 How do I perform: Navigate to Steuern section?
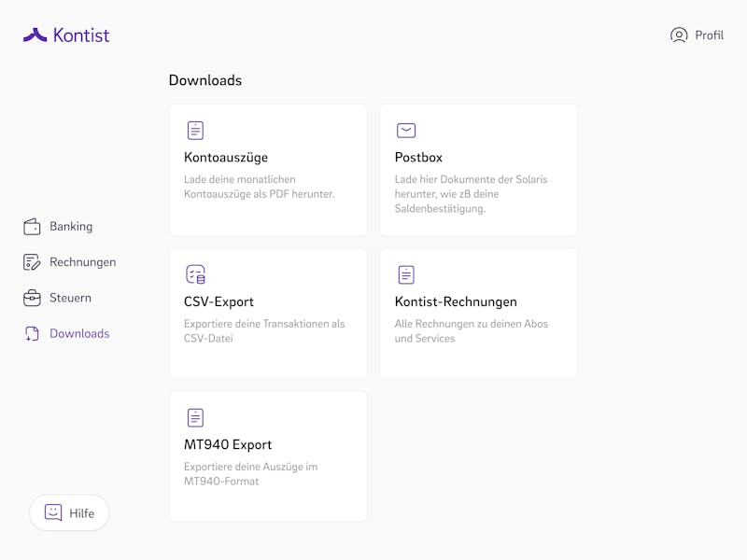coord(57,298)
